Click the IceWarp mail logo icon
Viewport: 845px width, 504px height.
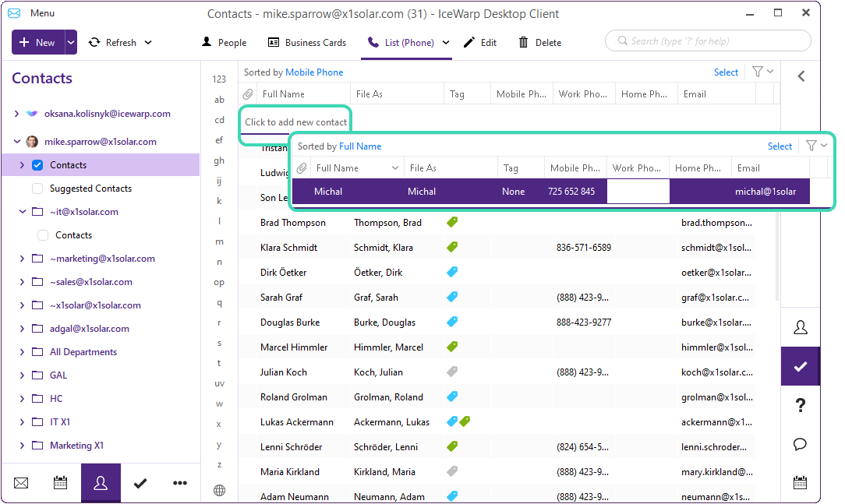tap(14, 13)
